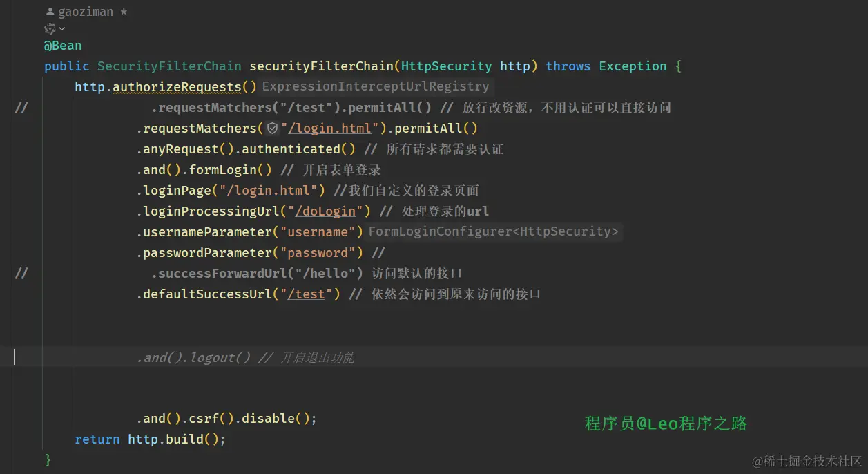The image size is (868, 474).
Task: Click the comment 放行改资源，不用认证可以直接访问
Action: 567,108
